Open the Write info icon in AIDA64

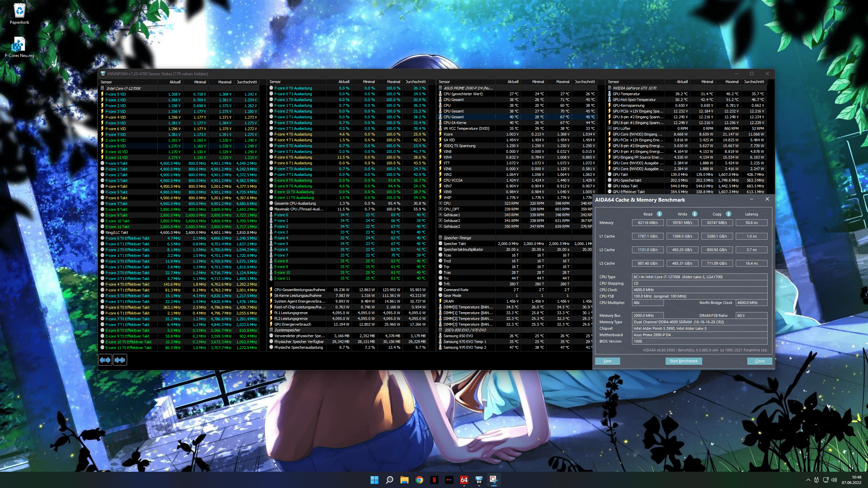pos(695,214)
